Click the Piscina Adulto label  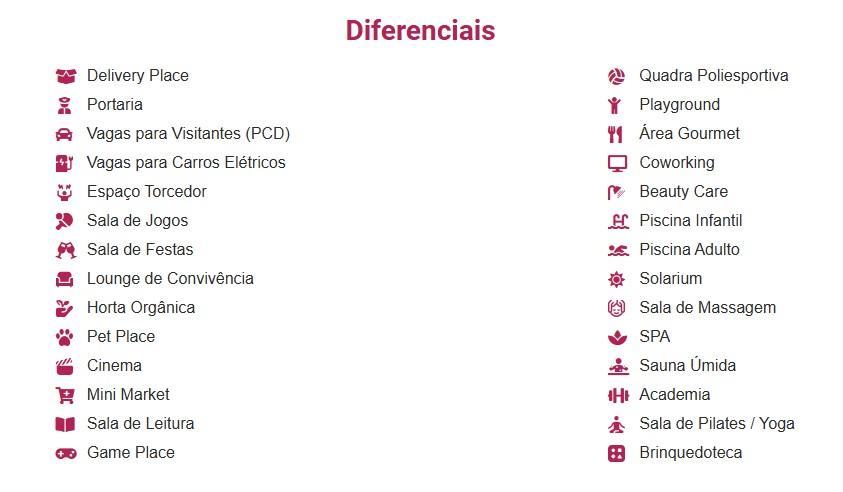[689, 249]
